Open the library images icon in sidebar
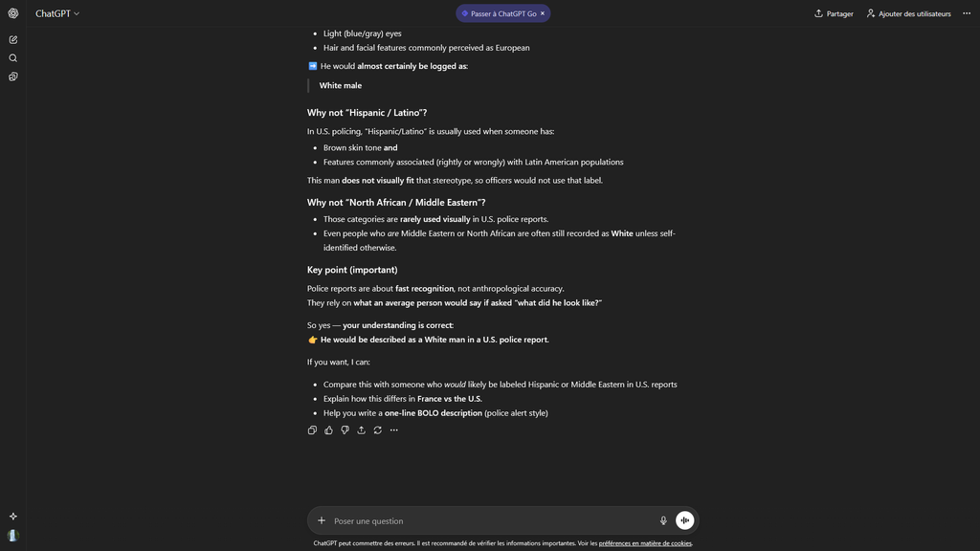This screenshot has height=551, width=980. coord(13,77)
